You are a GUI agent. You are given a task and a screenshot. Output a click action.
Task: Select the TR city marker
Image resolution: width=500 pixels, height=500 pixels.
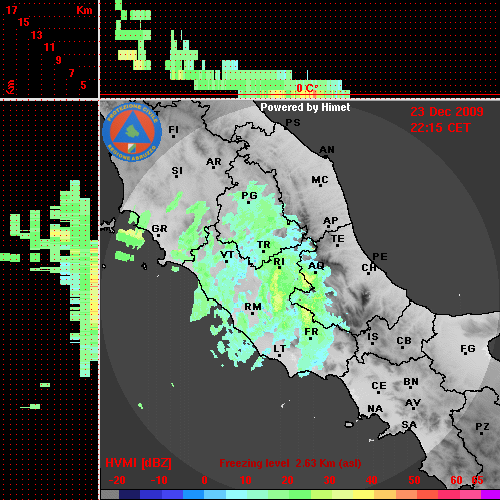point(263,251)
